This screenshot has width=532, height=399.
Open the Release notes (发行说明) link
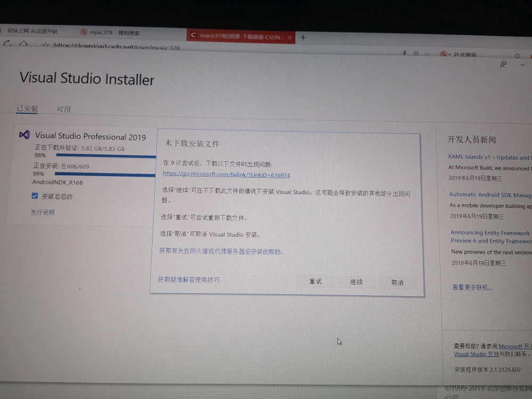click(43, 212)
